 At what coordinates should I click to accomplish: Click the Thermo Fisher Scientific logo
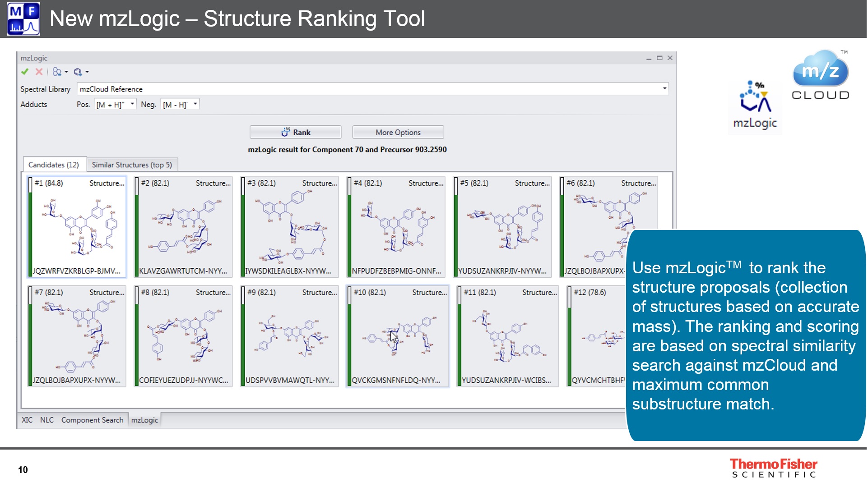(x=773, y=468)
